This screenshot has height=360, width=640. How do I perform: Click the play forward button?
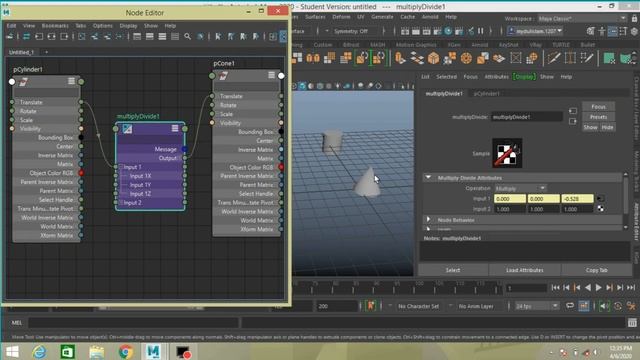598,288
